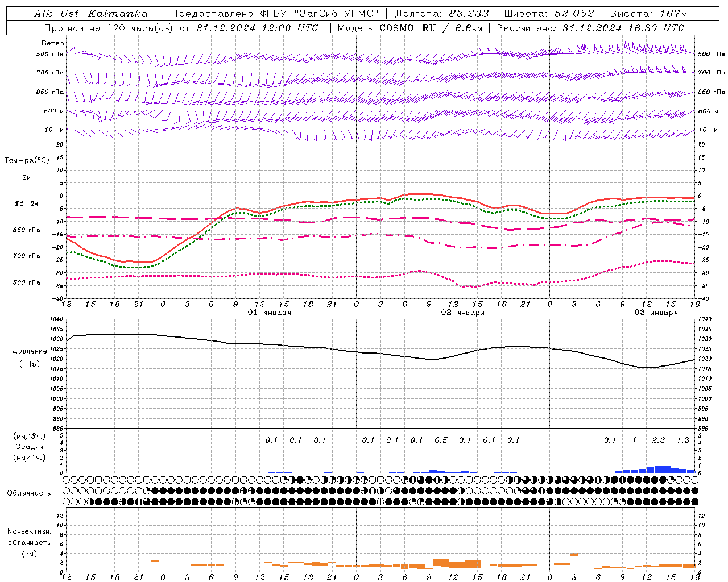Click the "03 января" date label
The height and width of the screenshot is (582, 728).
pos(656,313)
